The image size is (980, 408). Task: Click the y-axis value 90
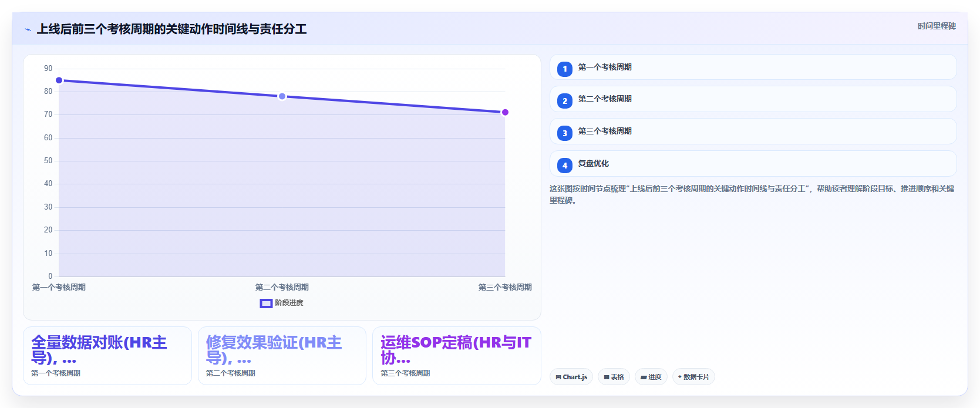[x=48, y=69]
